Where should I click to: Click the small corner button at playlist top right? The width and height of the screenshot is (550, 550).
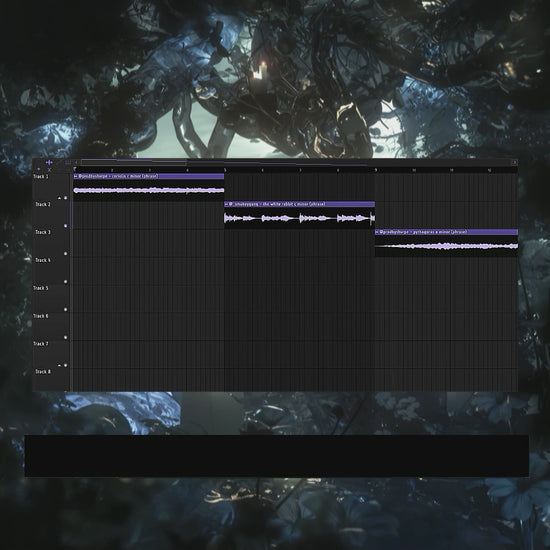pos(515,162)
